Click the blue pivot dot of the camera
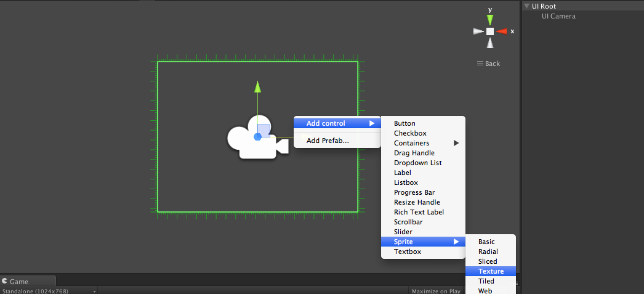This screenshot has width=644, height=294. coord(257,137)
